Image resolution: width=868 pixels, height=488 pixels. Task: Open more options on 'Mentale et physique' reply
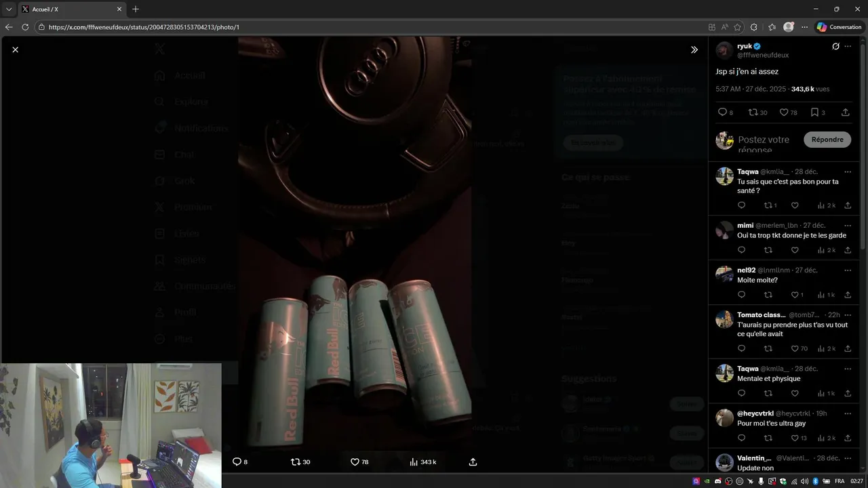coord(848,369)
